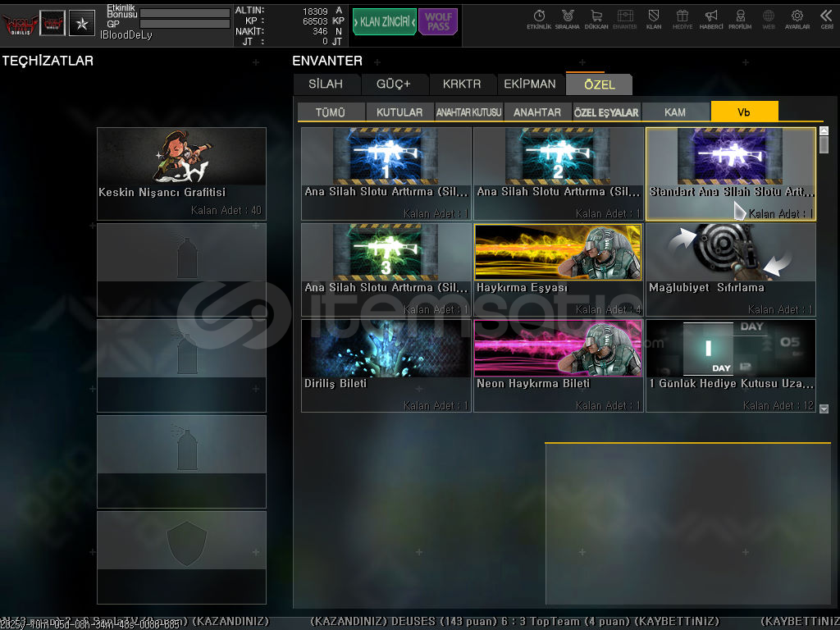Image resolution: width=840 pixels, height=630 pixels.
Task: Select the KUTULAR sub-tab
Action: click(399, 112)
